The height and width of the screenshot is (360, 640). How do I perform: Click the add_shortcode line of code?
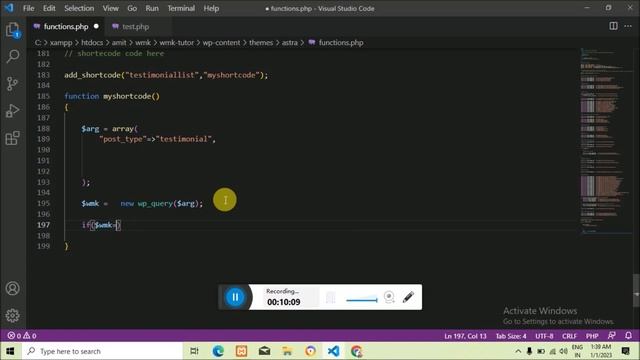pyautogui.click(x=166, y=75)
